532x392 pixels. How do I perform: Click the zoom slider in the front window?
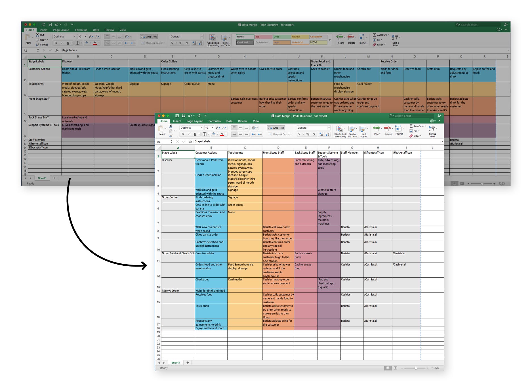click(x=415, y=368)
